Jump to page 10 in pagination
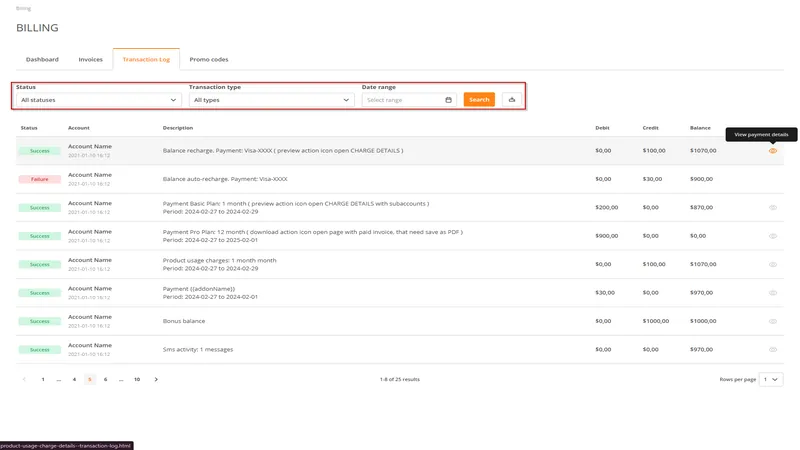 pos(137,380)
